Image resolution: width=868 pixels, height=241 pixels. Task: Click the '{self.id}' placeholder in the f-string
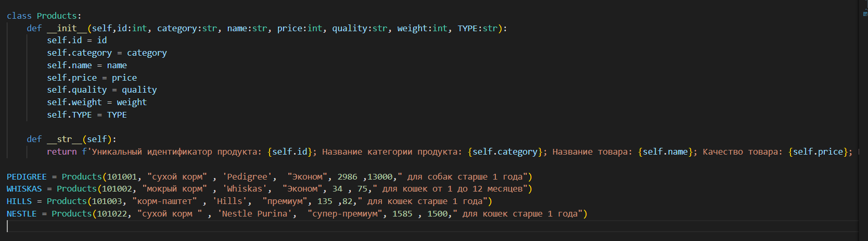click(290, 151)
